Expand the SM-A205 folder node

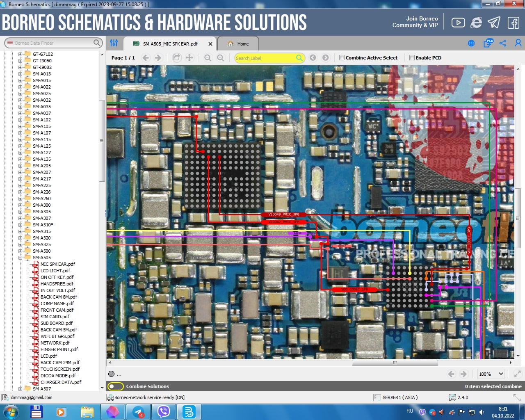(x=20, y=166)
